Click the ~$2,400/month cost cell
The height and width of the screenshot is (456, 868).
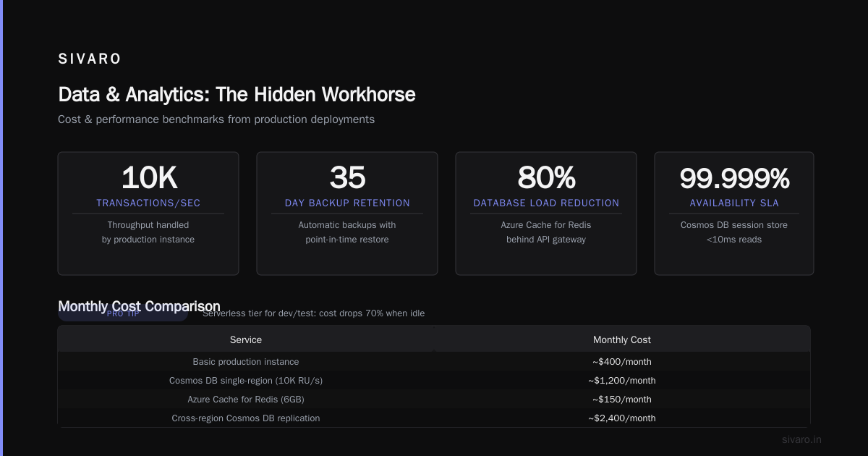pos(622,418)
